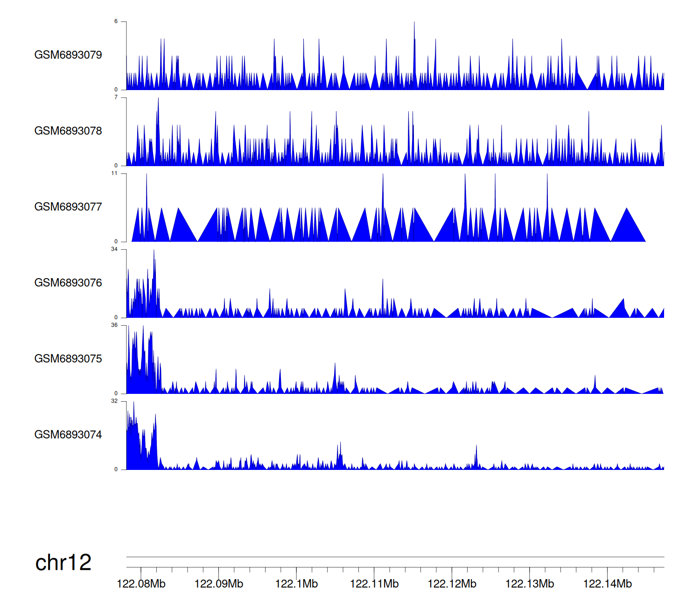Select the 122.13Mb position label
The width and height of the screenshot is (700, 616).
(530, 584)
